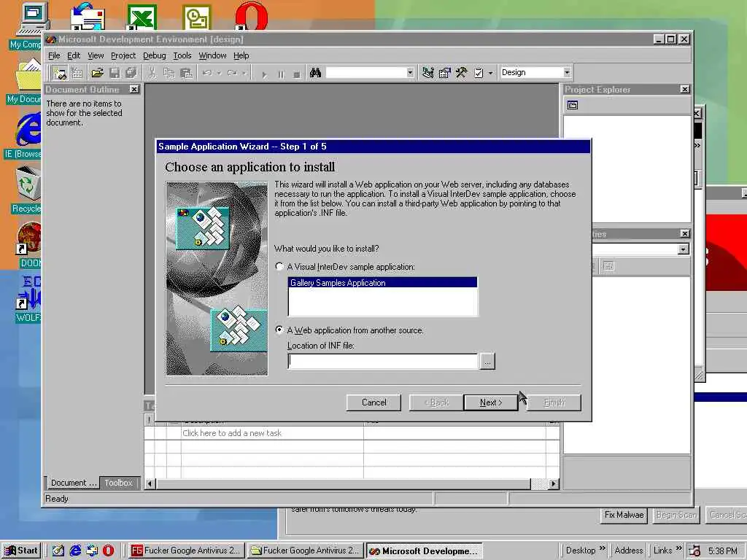This screenshot has width=747, height=560.
Task: Click the task list horizontal scrollbar right arrow
Action: tap(553, 484)
